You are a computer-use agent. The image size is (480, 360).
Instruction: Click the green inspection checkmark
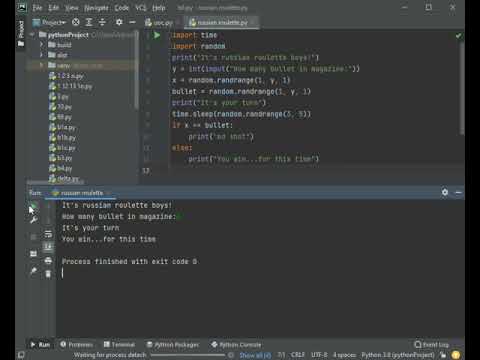tap(459, 35)
